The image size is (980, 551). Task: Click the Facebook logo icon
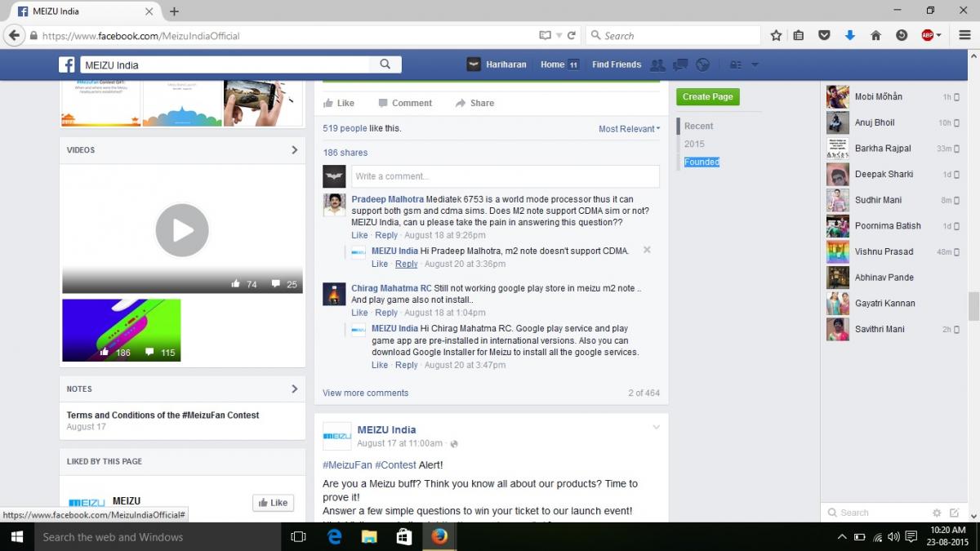(67, 65)
